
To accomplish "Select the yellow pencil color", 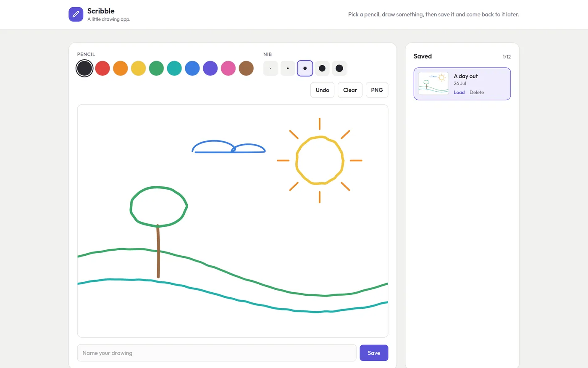I will coord(139,68).
